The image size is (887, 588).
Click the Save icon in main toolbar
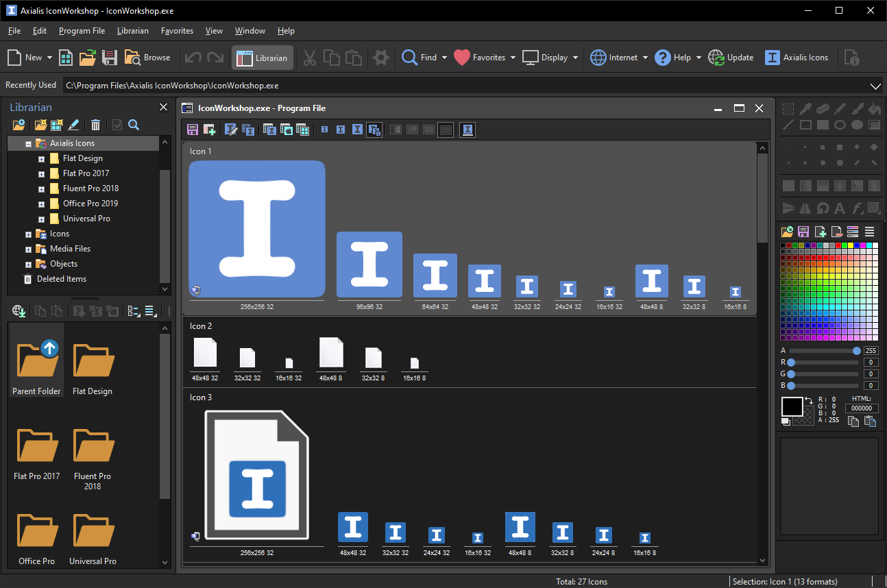click(110, 58)
